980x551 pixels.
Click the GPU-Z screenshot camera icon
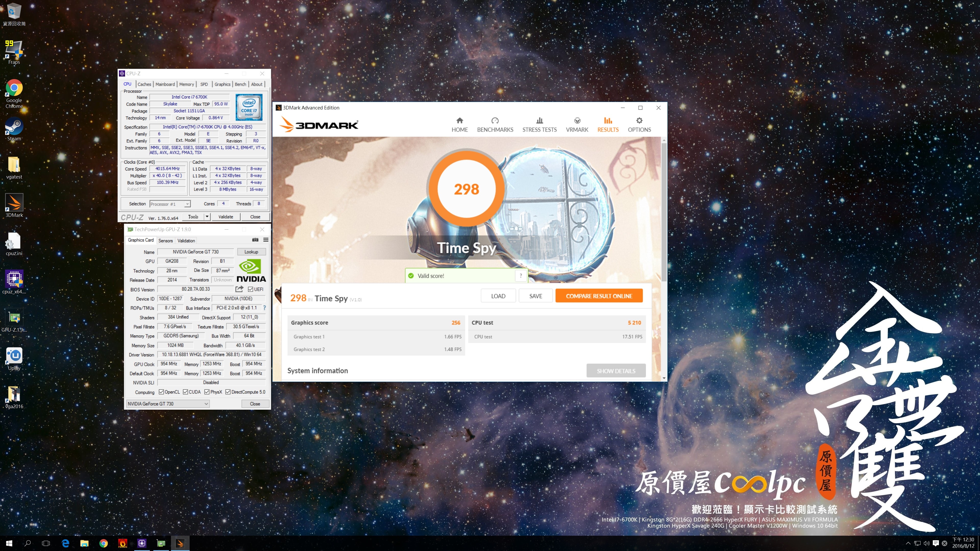255,240
